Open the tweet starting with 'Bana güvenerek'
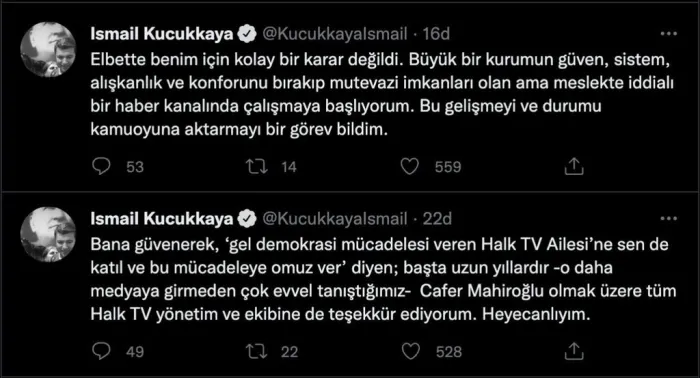 coord(383,279)
